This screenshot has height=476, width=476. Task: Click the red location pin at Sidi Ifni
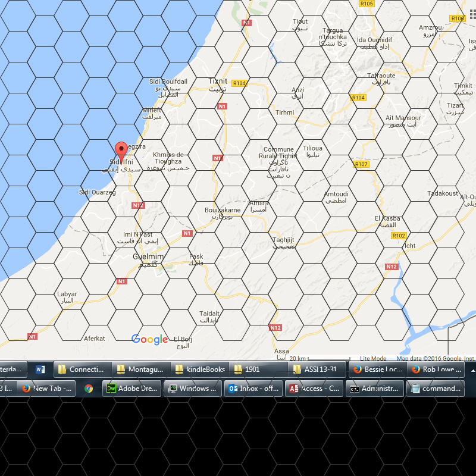[121, 153]
